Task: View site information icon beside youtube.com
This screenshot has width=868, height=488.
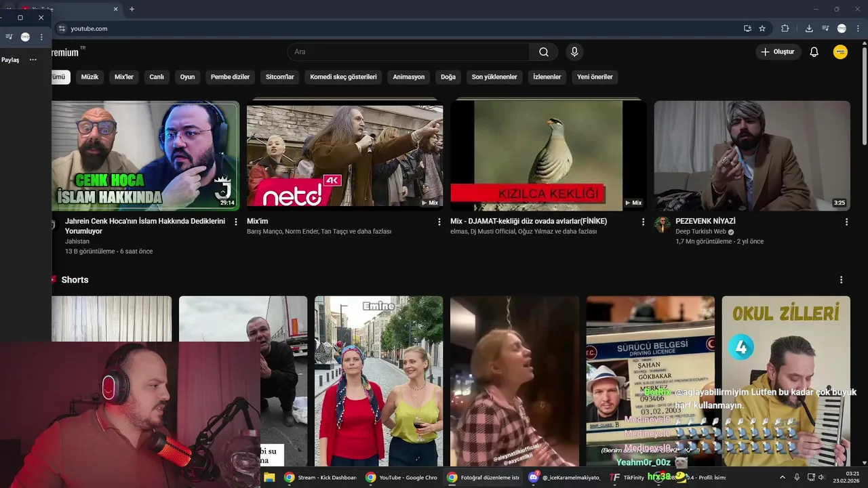Action: point(62,28)
